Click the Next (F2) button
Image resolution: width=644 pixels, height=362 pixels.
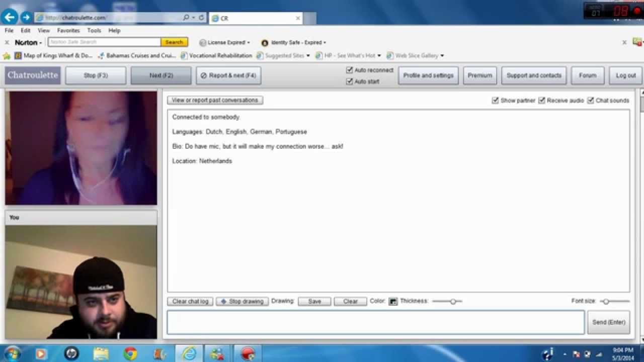tap(161, 75)
